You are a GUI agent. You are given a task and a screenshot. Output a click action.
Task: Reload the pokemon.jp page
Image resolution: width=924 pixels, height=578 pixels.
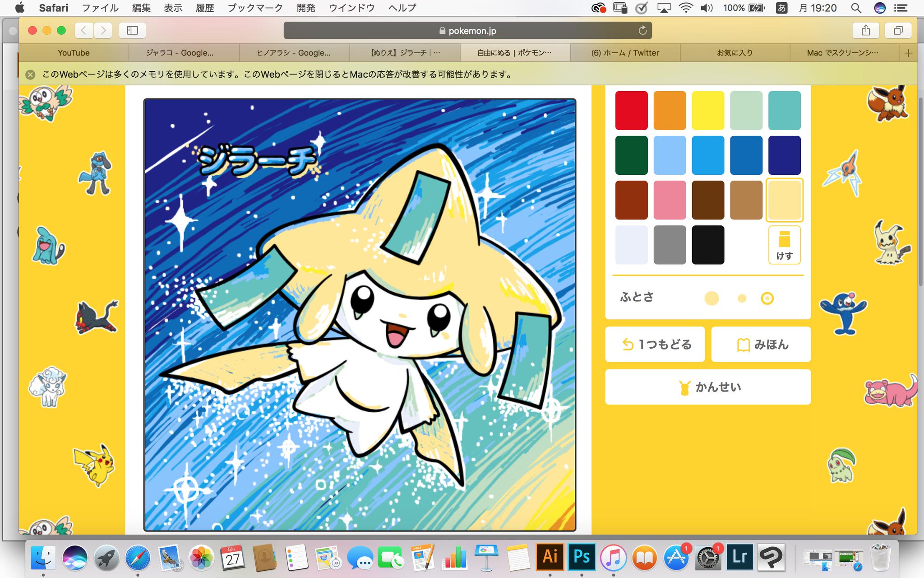(x=642, y=30)
